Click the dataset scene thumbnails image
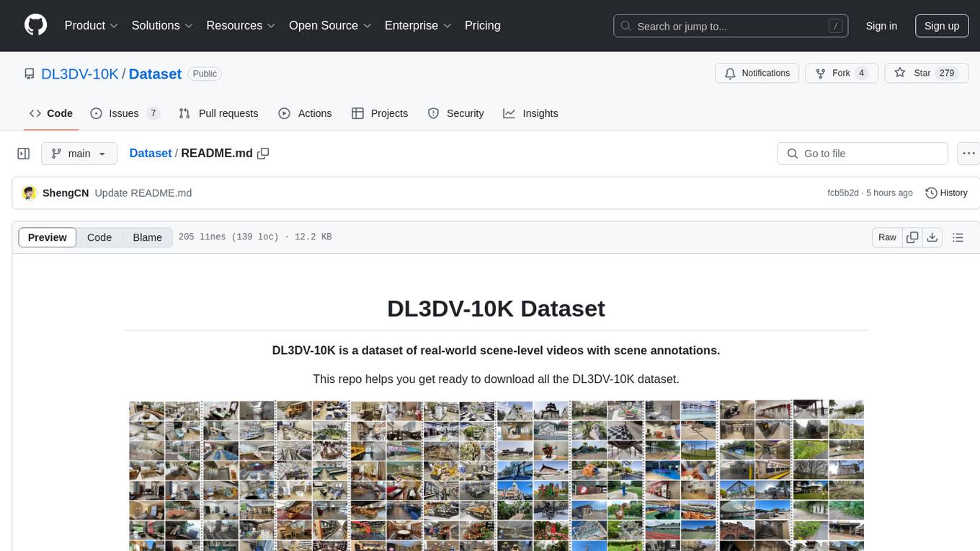The height and width of the screenshot is (551, 980). pyautogui.click(x=496, y=475)
